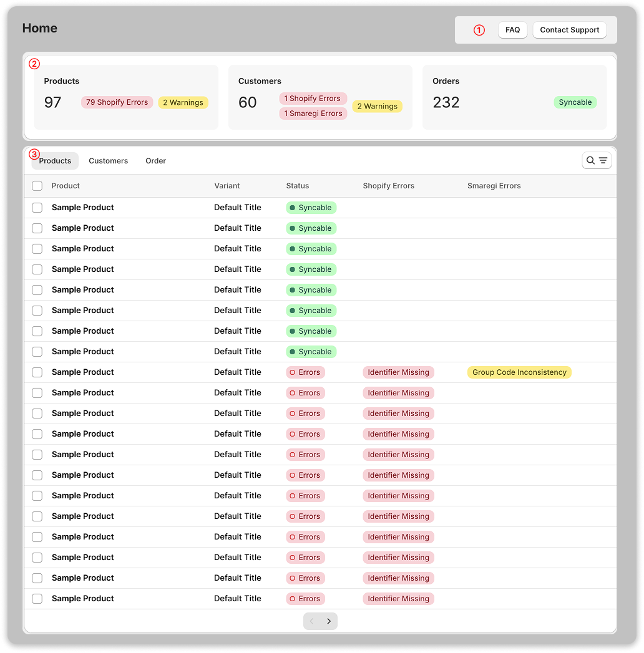Toggle the select-all checkbox in table header

click(37, 186)
